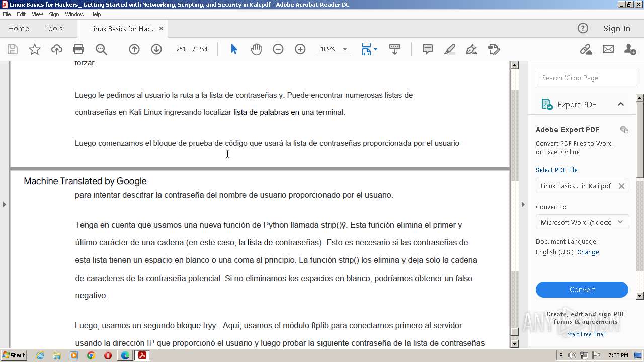Select the Linux Basics document tab
The width and height of the screenshot is (644, 362).
(122, 29)
